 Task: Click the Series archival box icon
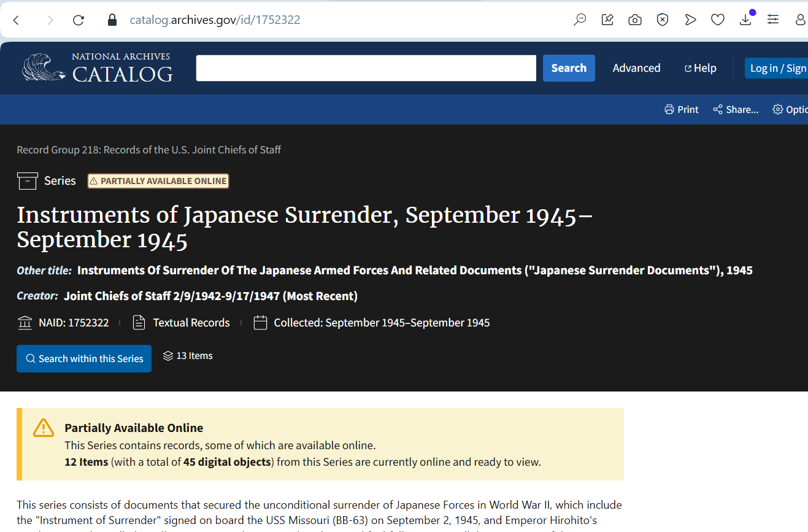(x=27, y=180)
